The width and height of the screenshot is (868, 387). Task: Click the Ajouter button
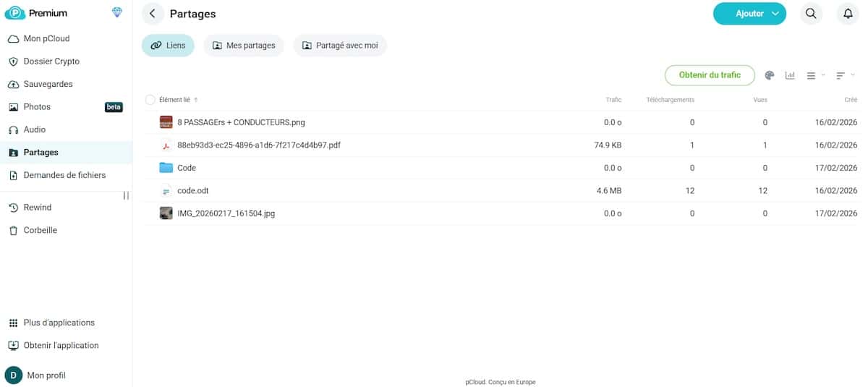749,14
